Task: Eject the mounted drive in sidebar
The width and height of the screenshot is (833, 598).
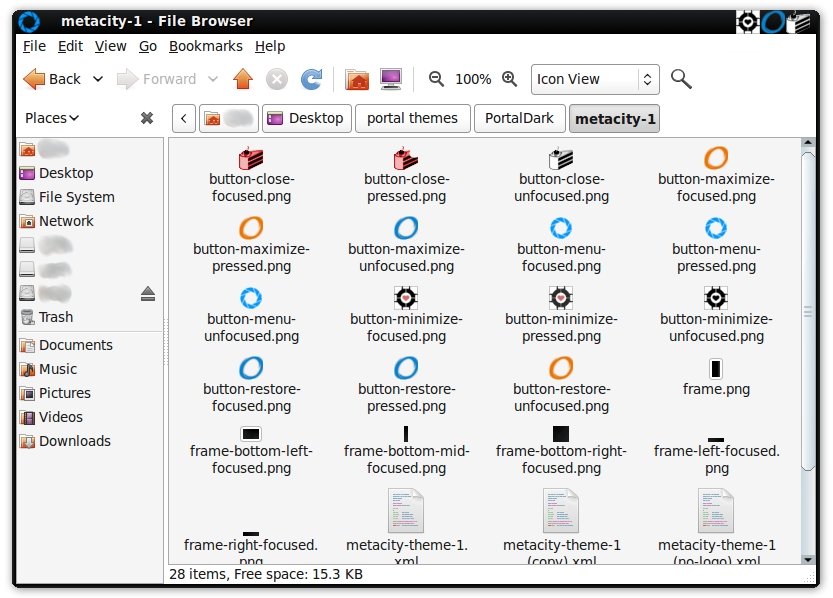Action: [148, 294]
